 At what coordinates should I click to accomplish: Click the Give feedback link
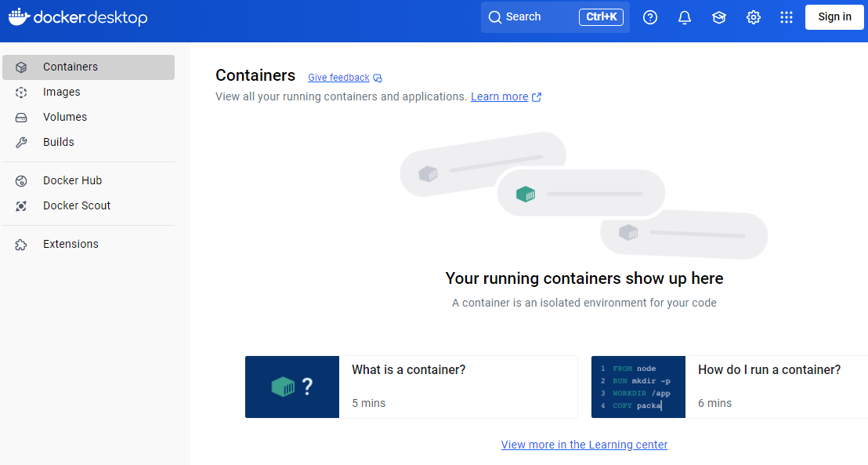338,78
